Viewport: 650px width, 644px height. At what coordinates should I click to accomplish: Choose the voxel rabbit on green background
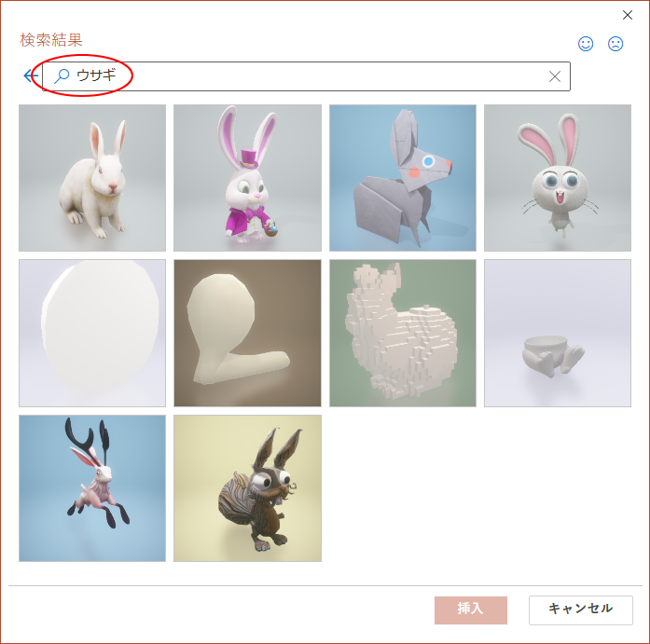coord(403,334)
